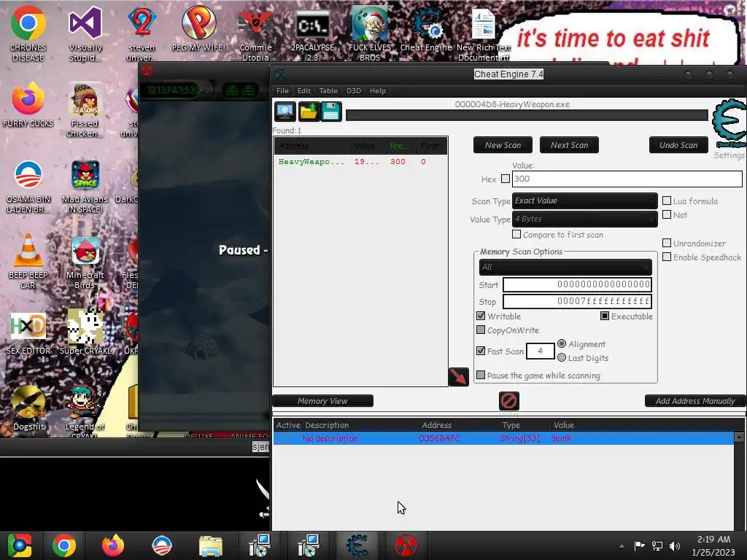Open CHRONES DISEASE Chrome desktop icon
Image resolution: width=747 pixels, height=560 pixels.
pyautogui.click(x=28, y=34)
